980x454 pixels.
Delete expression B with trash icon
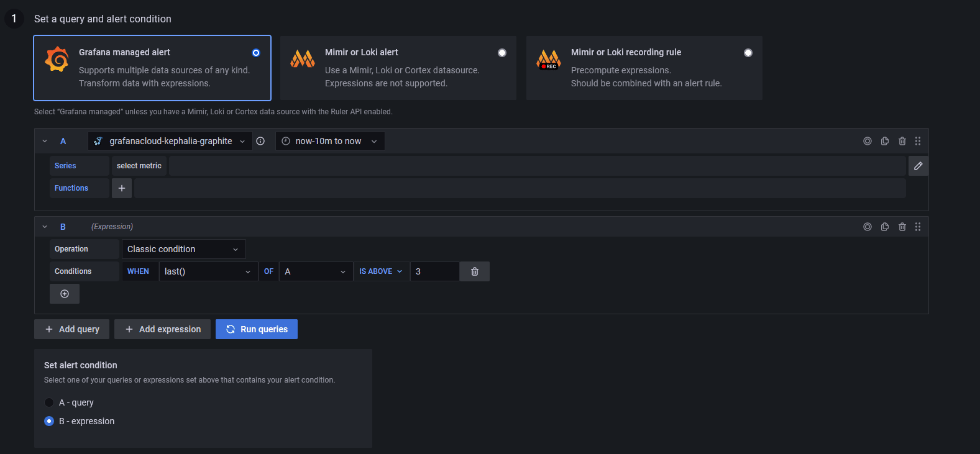[x=902, y=227]
